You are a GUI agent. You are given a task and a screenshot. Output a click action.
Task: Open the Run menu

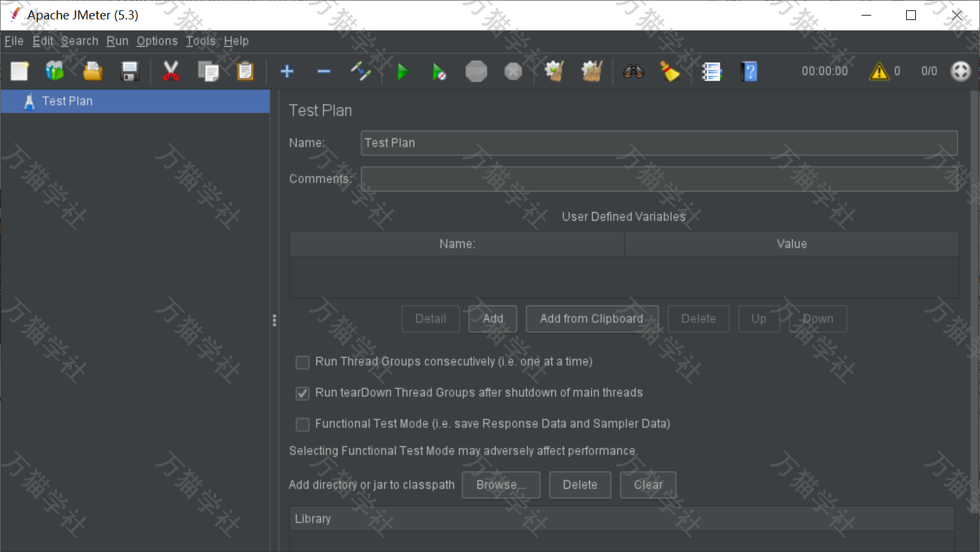[x=117, y=41]
